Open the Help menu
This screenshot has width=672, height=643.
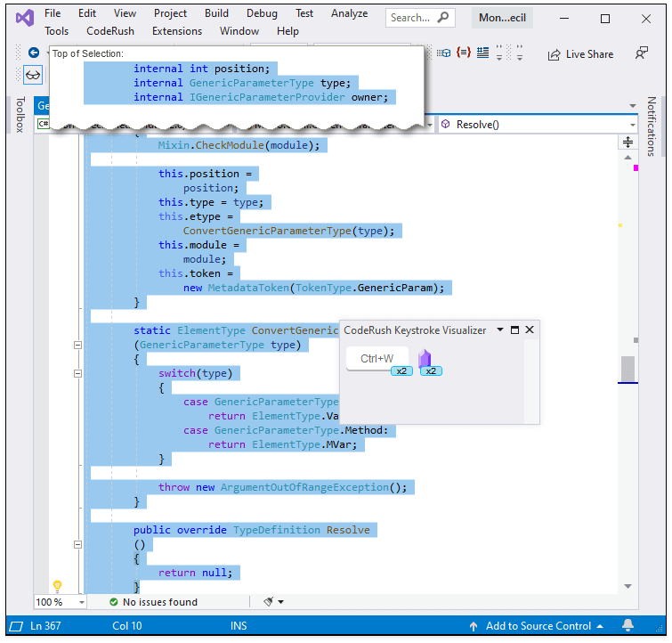[287, 31]
